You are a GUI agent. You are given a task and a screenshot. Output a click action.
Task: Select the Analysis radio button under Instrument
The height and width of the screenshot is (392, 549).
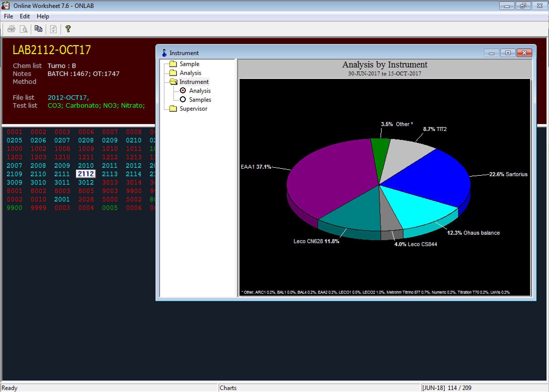coord(183,91)
